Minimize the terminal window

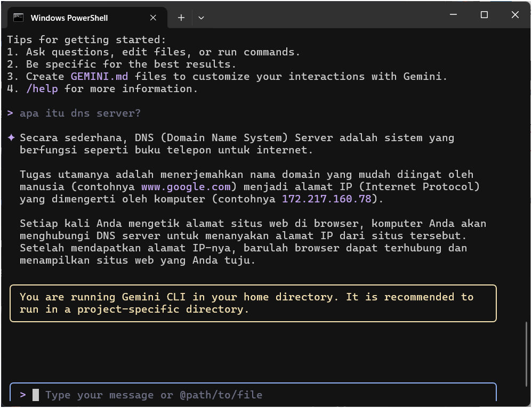(x=453, y=15)
